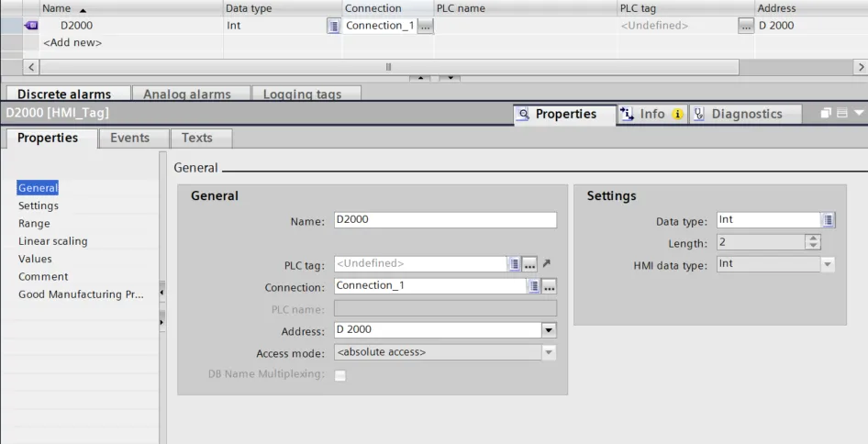The height and width of the screenshot is (444, 868).
Task: Switch to the Diagnostics tab
Action: pos(746,114)
